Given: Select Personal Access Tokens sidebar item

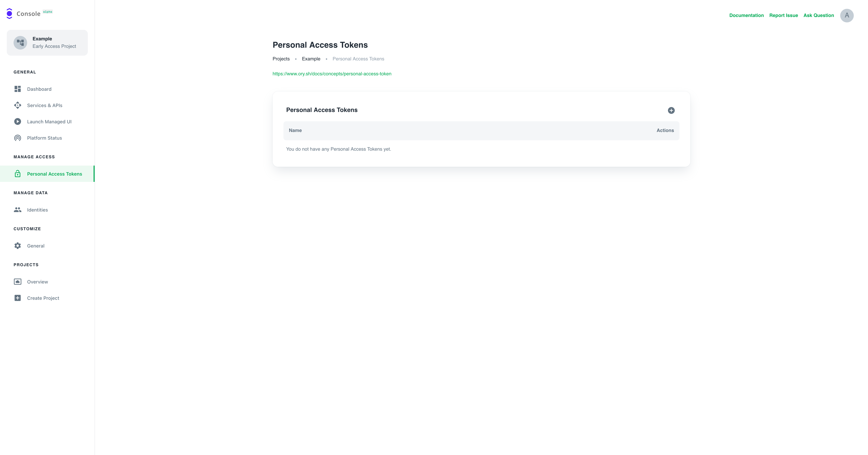Looking at the screenshot, I should pos(54,174).
